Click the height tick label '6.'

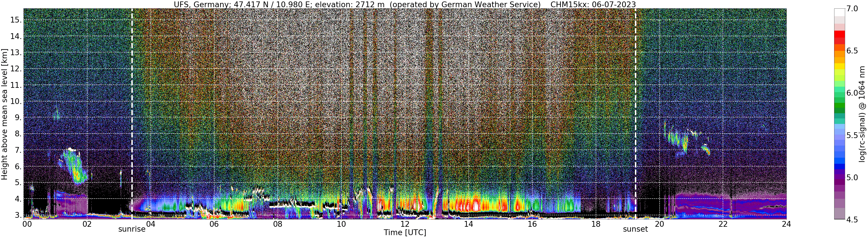18,166
